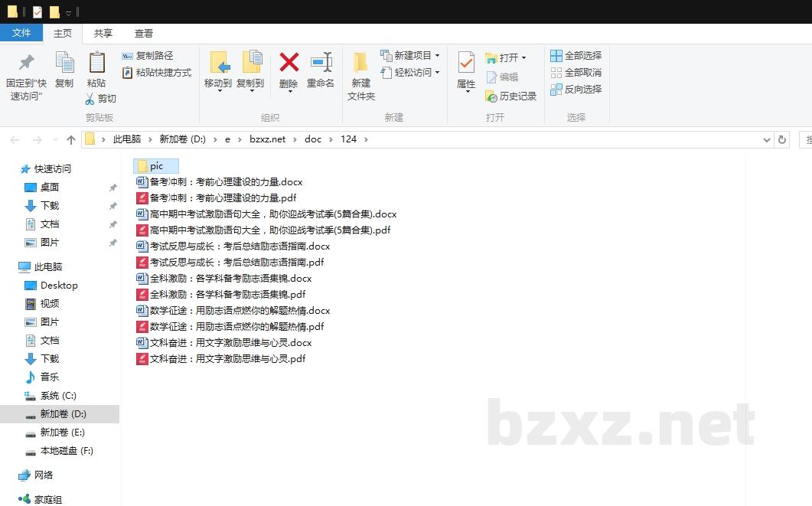Select the pic folder
Screen dimensions: 812x506
click(155, 166)
